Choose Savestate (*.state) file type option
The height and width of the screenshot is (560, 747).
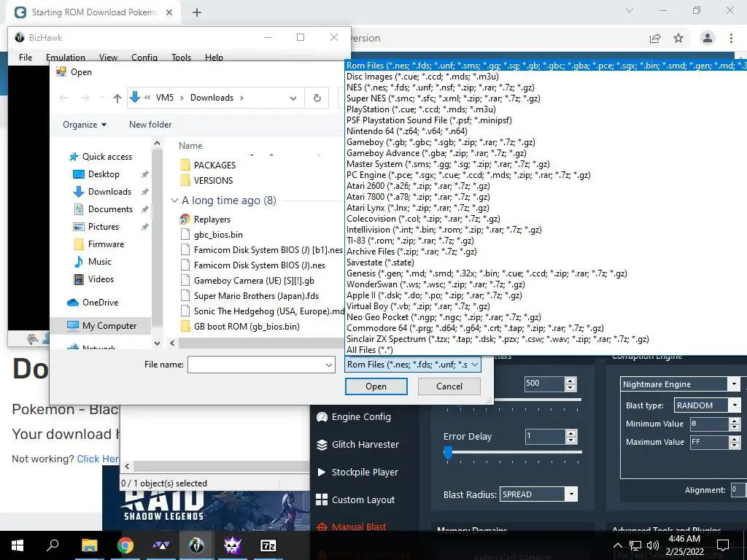(380, 262)
